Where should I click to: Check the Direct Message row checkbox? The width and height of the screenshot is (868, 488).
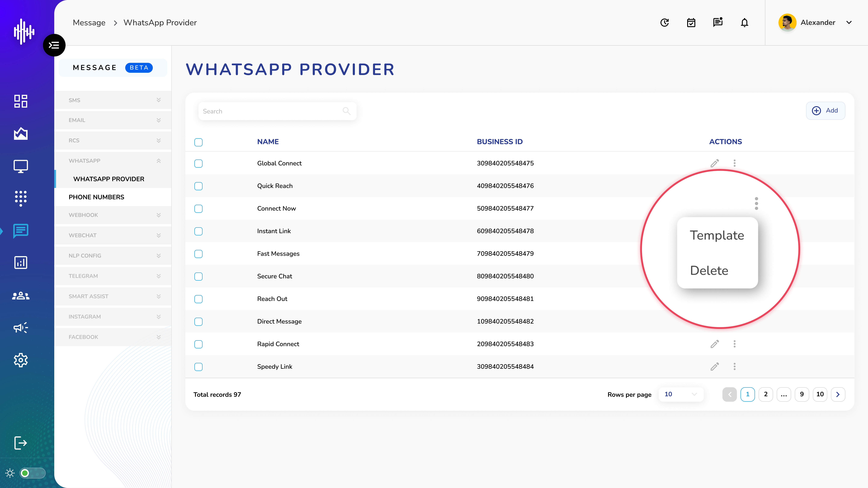click(198, 321)
